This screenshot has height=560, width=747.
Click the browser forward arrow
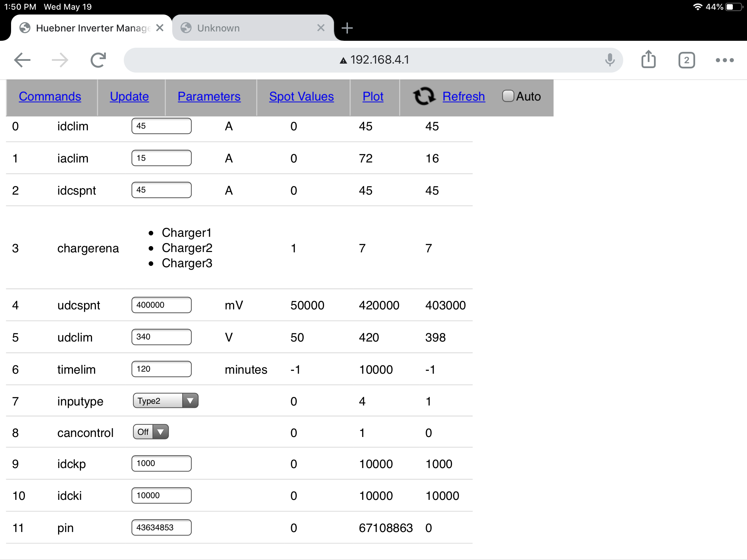coord(60,60)
